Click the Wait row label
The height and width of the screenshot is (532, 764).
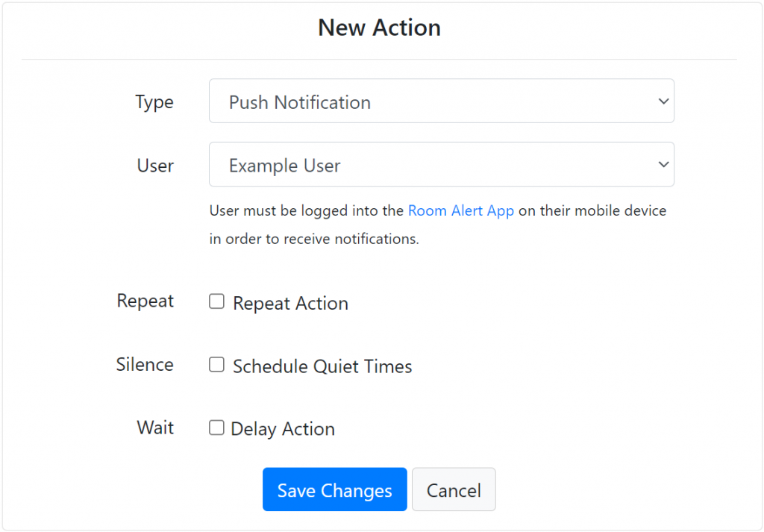click(154, 428)
